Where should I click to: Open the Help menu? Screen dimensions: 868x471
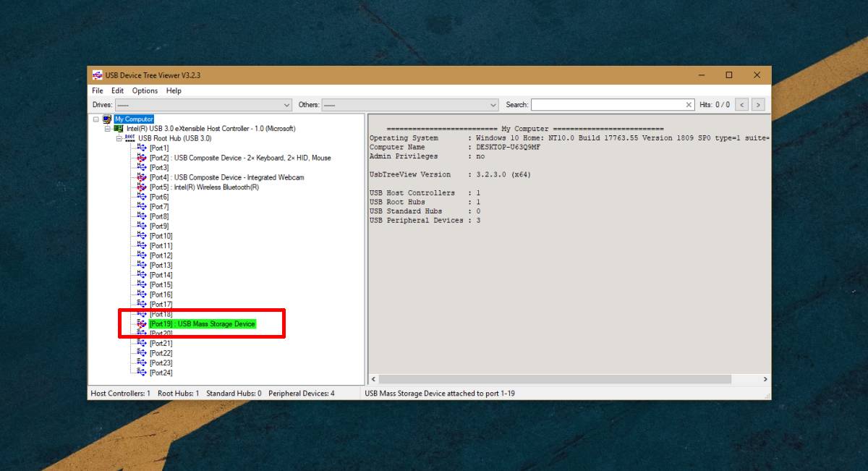click(174, 90)
